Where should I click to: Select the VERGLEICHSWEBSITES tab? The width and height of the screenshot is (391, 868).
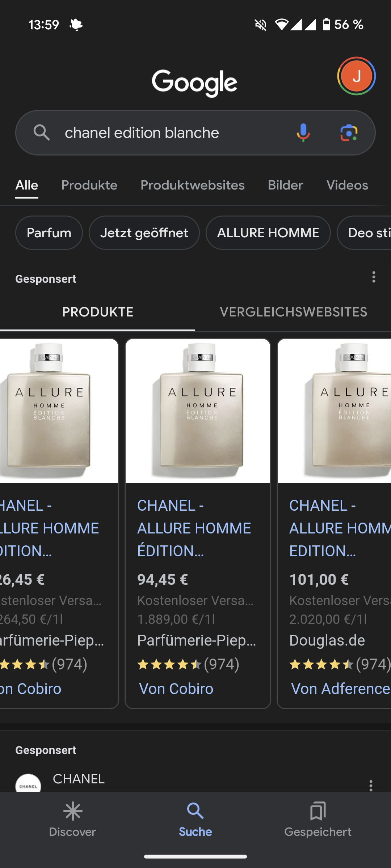[x=293, y=312]
